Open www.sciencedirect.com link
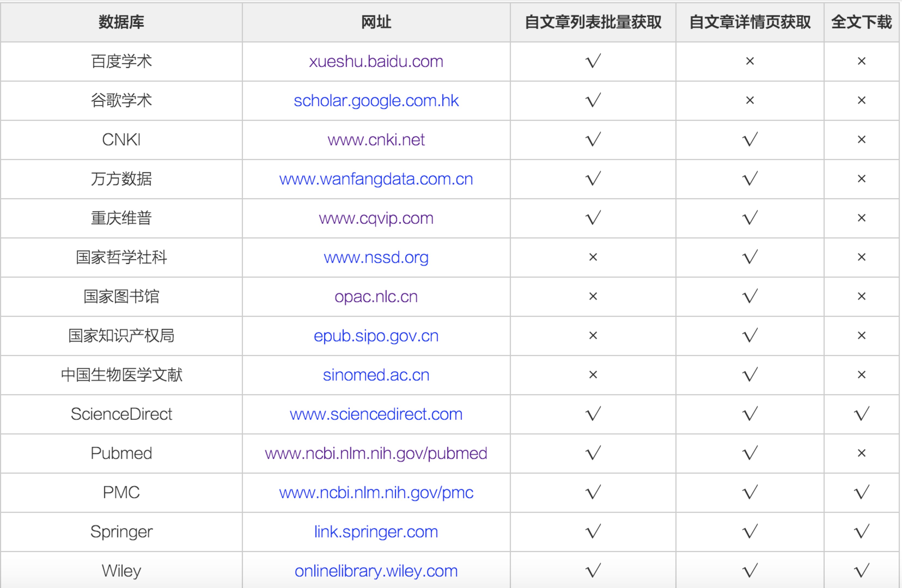 (x=376, y=414)
